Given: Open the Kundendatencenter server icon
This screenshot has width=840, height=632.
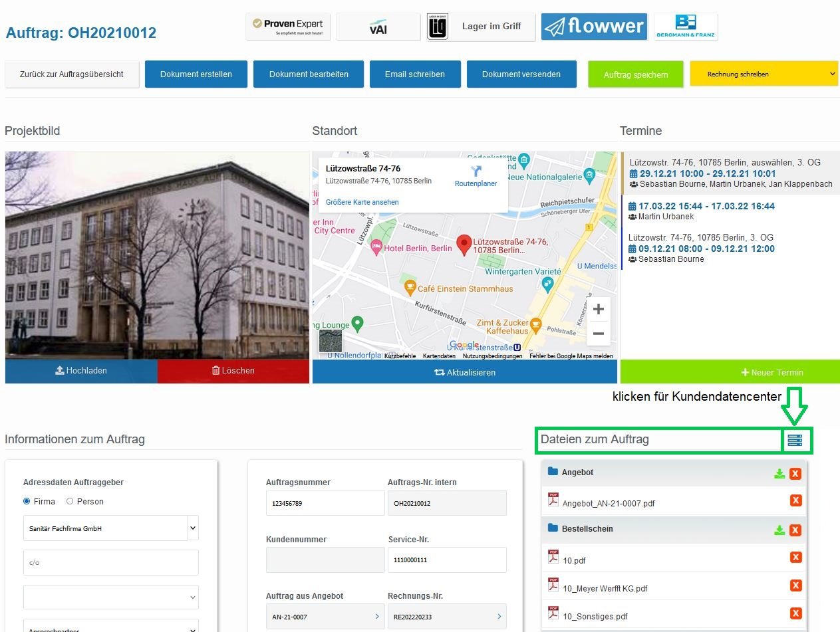Looking at the screenshot, I should pos(795,440).
